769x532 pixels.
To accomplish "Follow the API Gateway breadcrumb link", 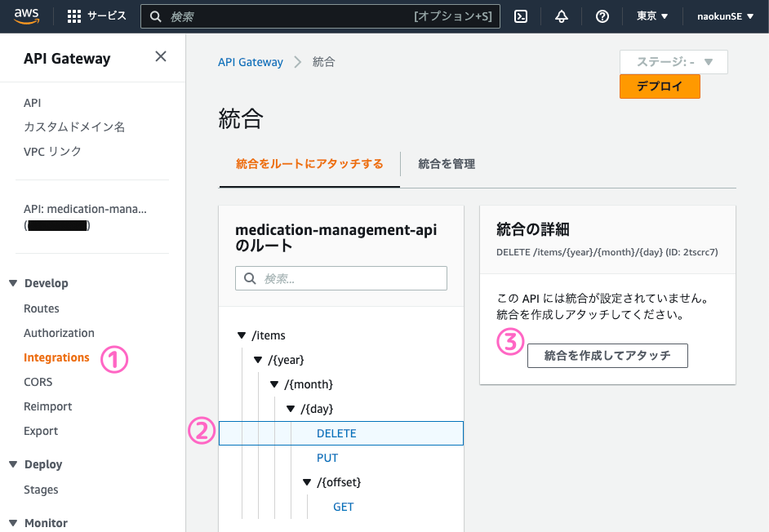I will click(251, 62).
